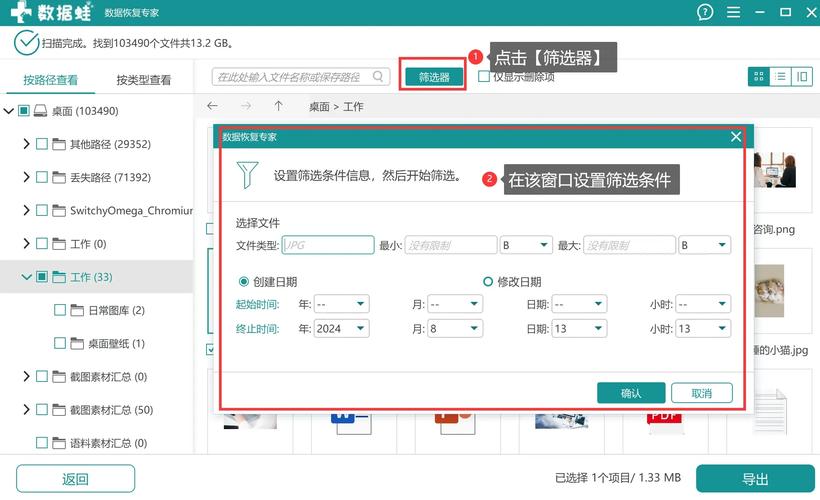Select the 修改日期 radio button
Screen dimensions: 820x500
(x=488, y=281)
